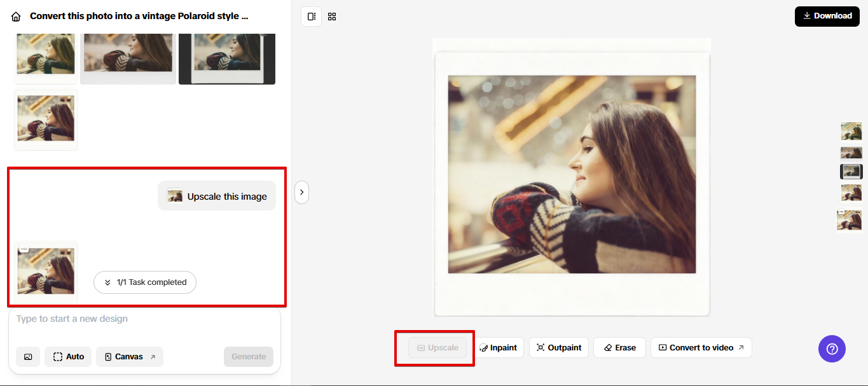Open Canvas in the editor

pyautogui.click(x=129, y=357)
